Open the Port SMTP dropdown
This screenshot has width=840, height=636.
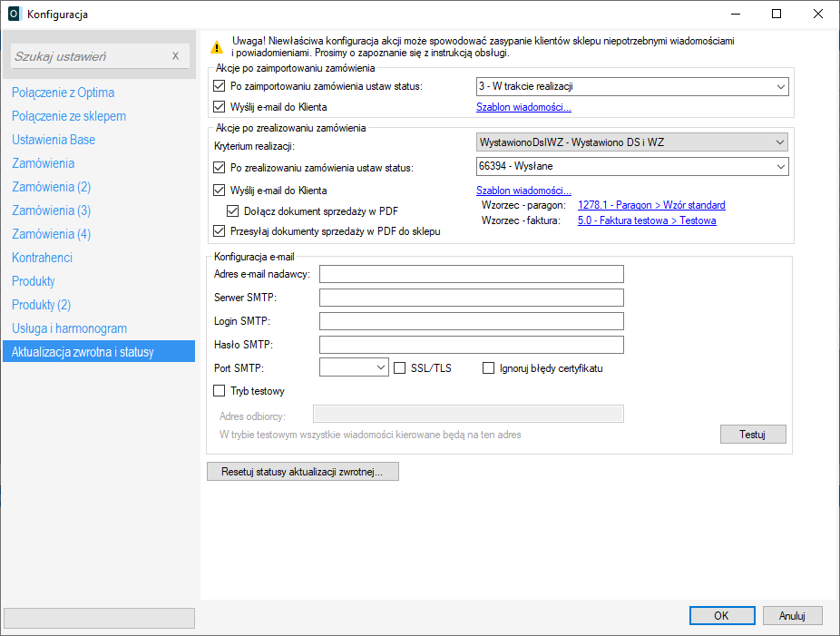coord(354,367)
